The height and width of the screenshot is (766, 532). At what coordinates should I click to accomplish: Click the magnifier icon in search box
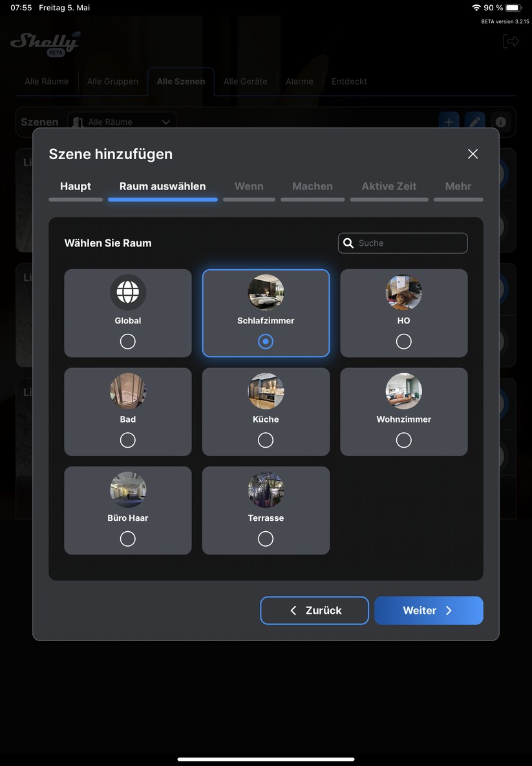pyautogui.click(x=348, y=243)
